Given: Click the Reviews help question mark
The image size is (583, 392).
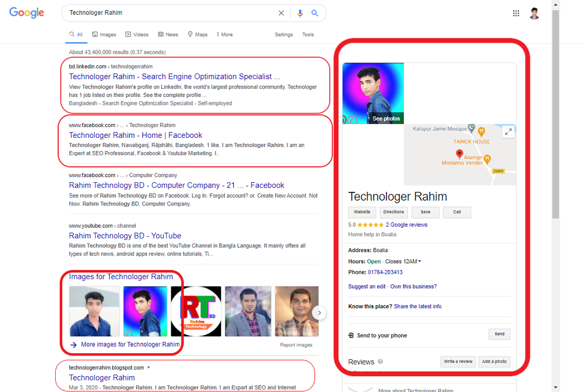Looking at the screenshot, I should 379,362.
